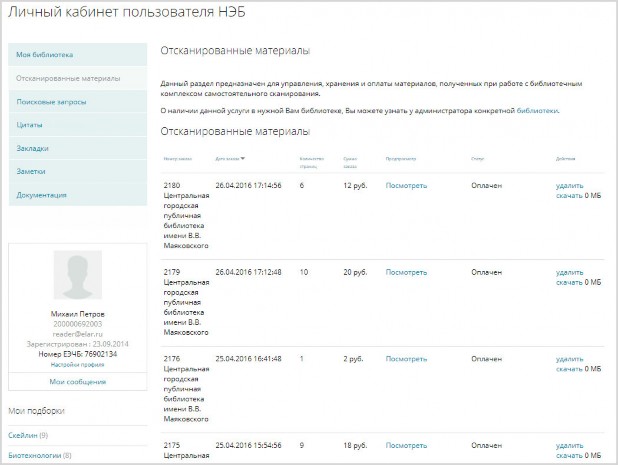
Task: Click 'Посмотреть' for order 2176
Action: [406, 359]
